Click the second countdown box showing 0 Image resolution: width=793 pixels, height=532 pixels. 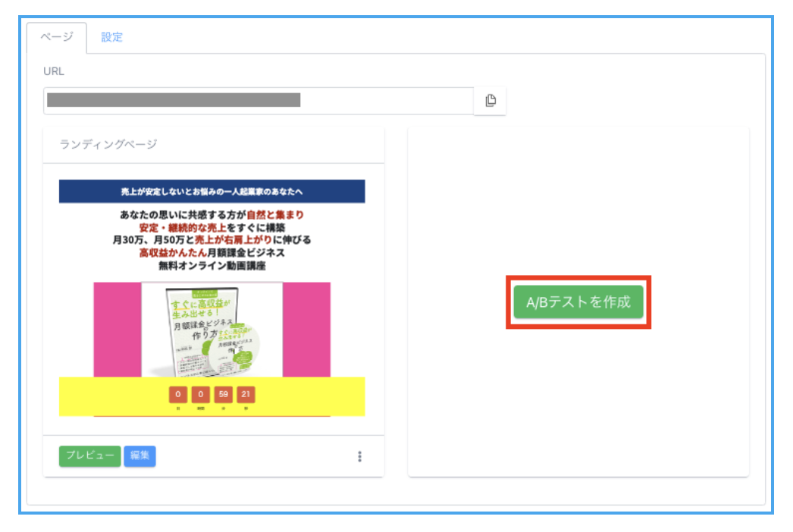pos(201,395)
